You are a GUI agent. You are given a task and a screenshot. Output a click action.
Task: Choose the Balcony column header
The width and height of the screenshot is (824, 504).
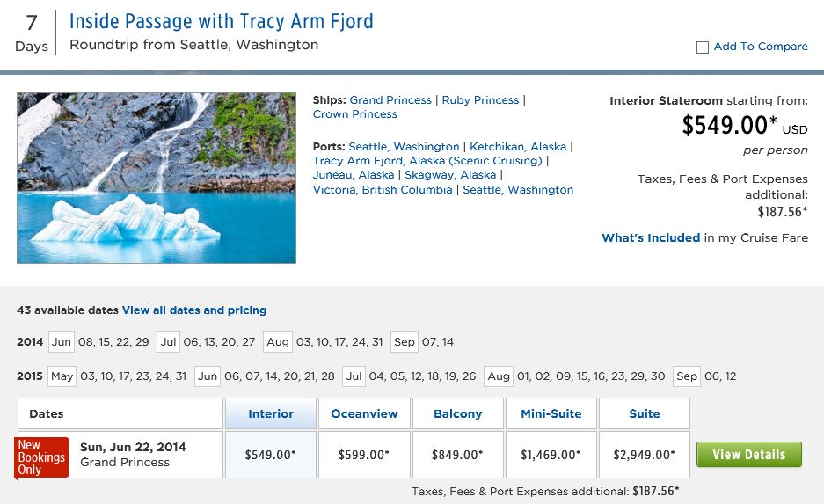[457, 413]
